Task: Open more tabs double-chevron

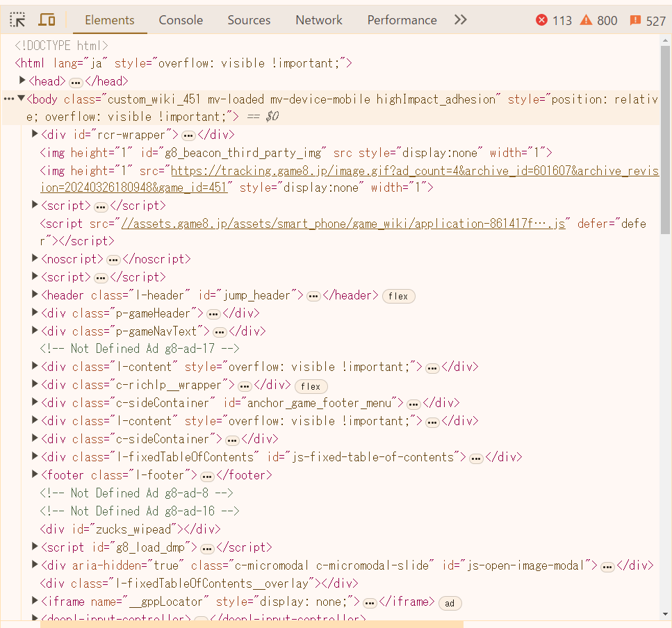Action: (x=460, y=19)
